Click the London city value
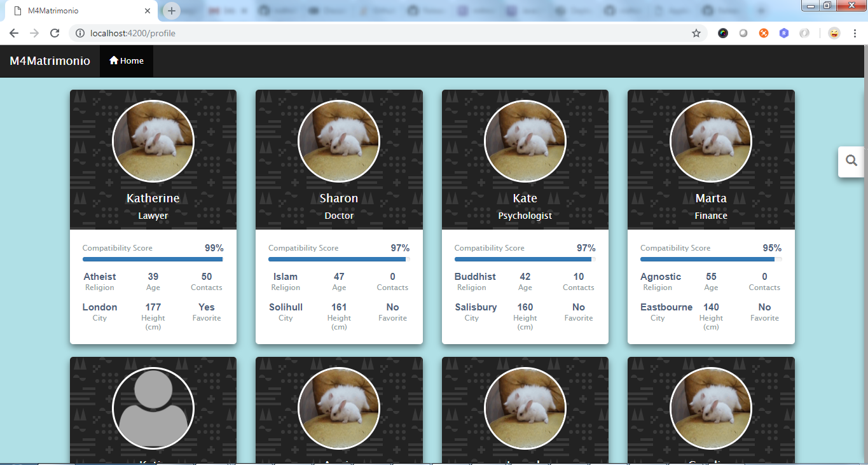Screen dimensions: 868x465 pos(100,307)
